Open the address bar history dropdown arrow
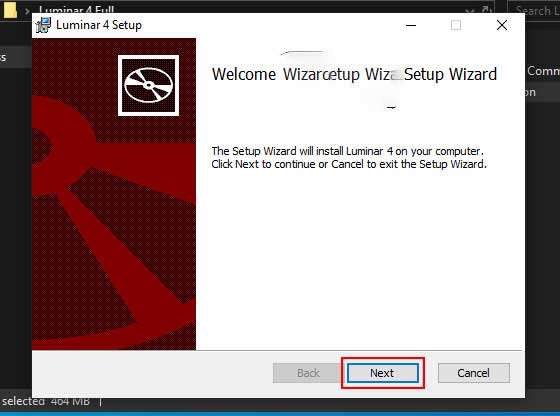This screenshot has width=560, height=416. tap(470, 11)
